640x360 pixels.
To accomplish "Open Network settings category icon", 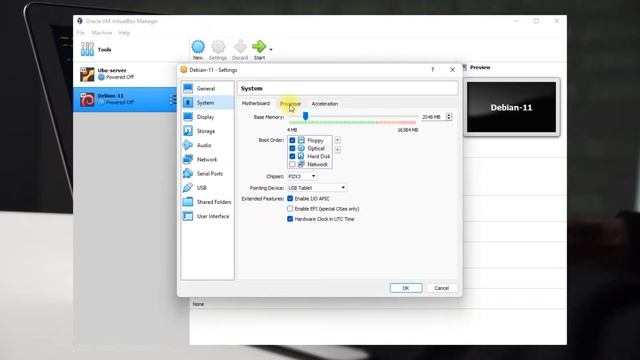I will [188, 159].
